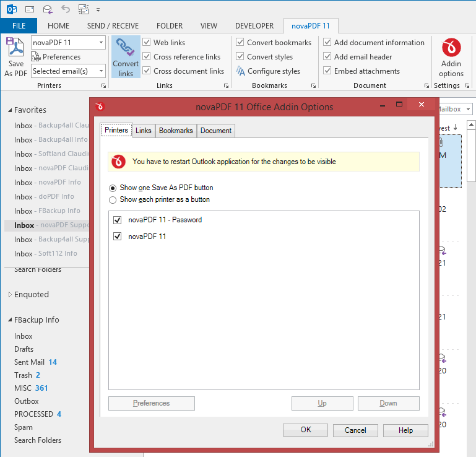The width and height of the screenshot is (476, 457).
Task: Select the Printers tab in options dialog
Action: [x=116, y=130]
